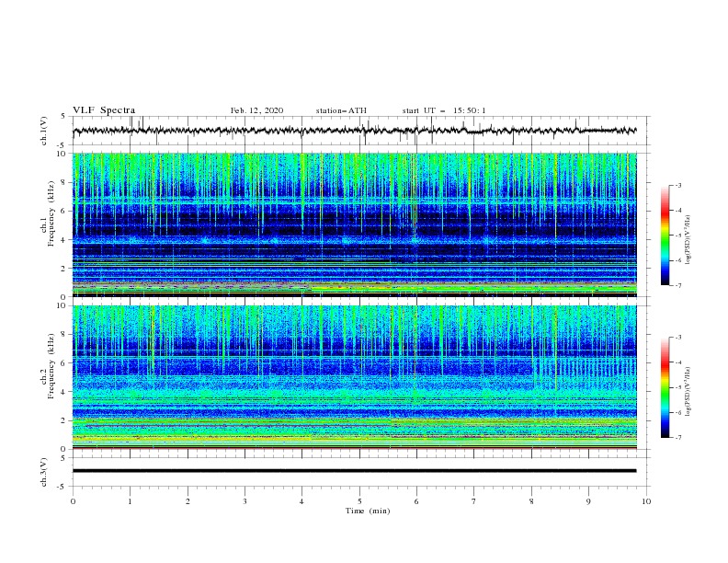Click time axis tick label "2"
The image size is (728, 563).
point(188,501)
